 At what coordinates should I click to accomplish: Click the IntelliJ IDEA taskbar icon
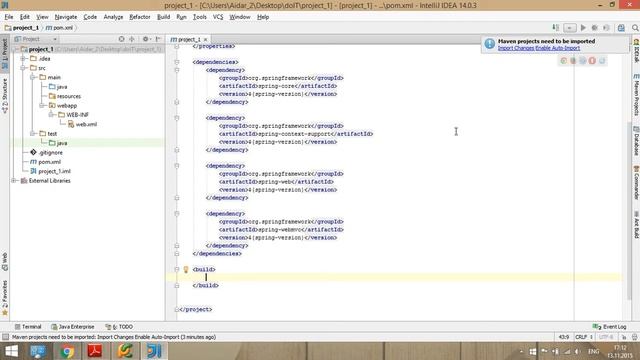point(154,351)
